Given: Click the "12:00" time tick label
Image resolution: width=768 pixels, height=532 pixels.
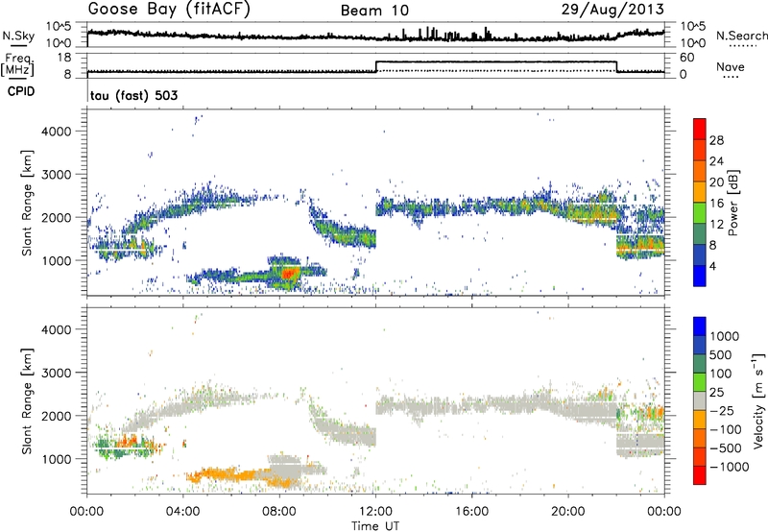Looking at the screenshot, I should click(x=375, y=512).
